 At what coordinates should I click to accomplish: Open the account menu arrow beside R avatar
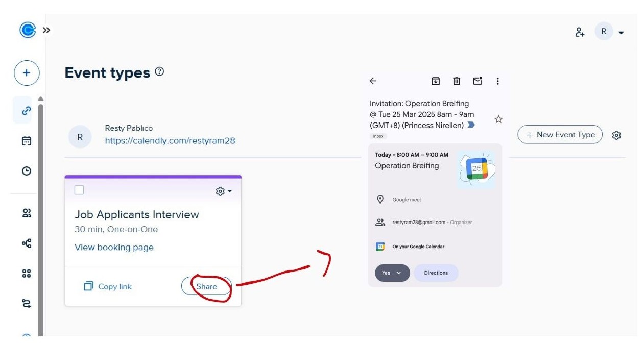click(x=621, y=33)
